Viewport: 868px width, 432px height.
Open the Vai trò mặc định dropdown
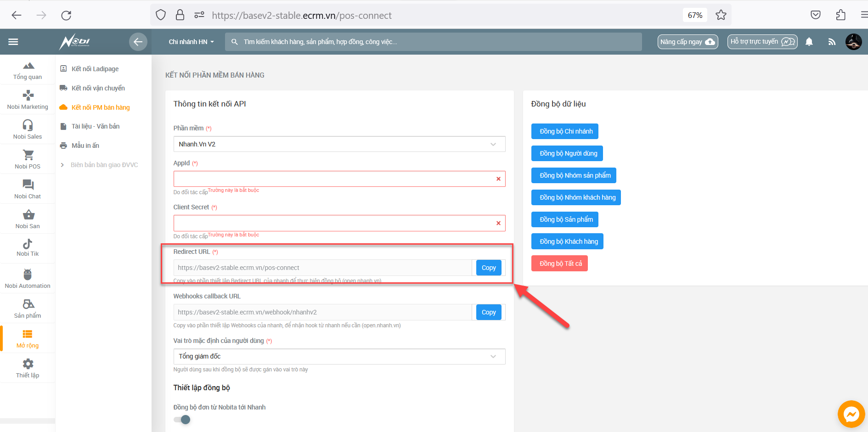point(339,356)
